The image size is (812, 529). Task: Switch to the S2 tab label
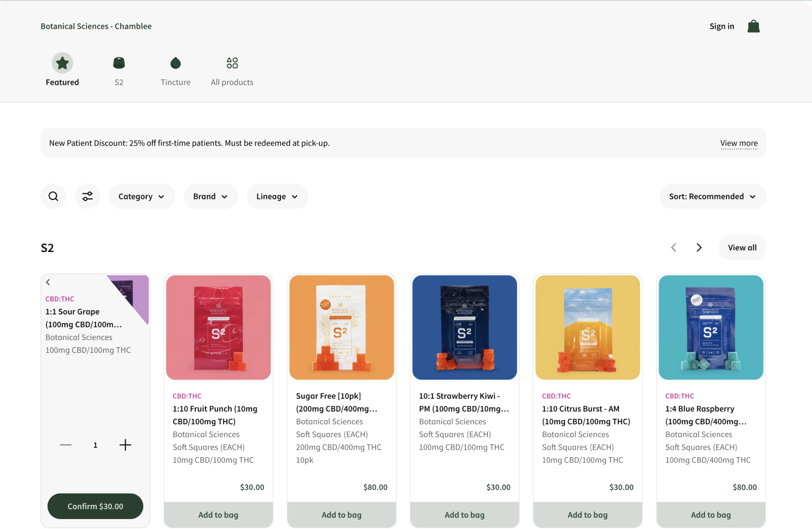(119, 82)
